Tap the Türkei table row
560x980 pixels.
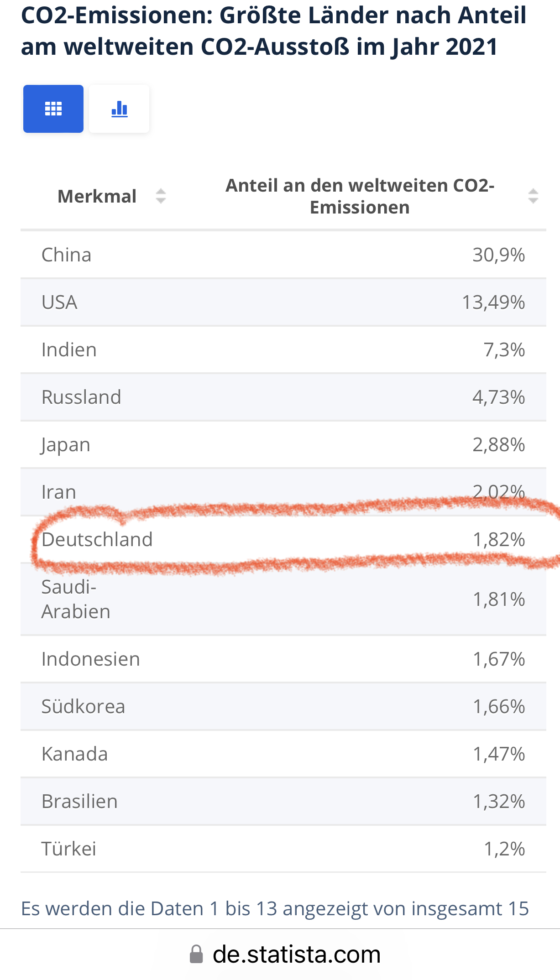click(283, 849)
